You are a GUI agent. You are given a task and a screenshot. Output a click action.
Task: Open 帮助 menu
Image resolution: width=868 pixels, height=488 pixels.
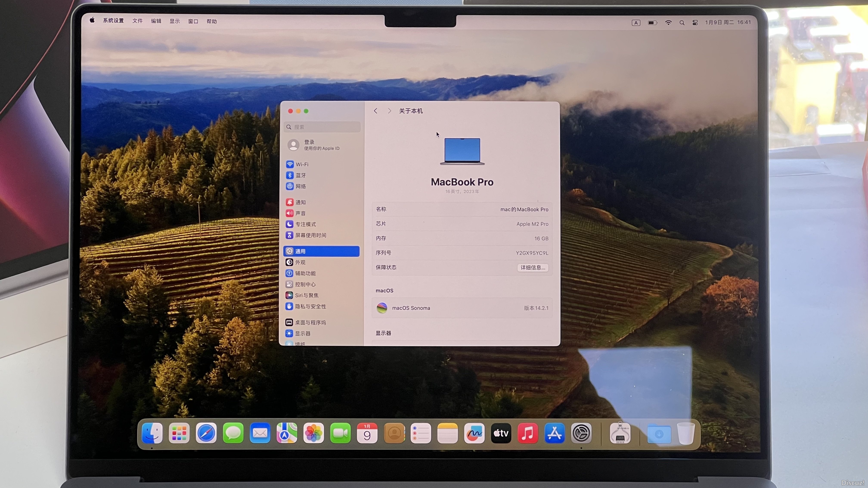(212, 22)
